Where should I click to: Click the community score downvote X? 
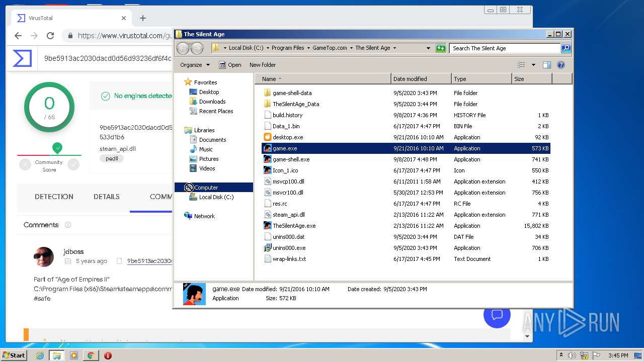pos(25,164)
